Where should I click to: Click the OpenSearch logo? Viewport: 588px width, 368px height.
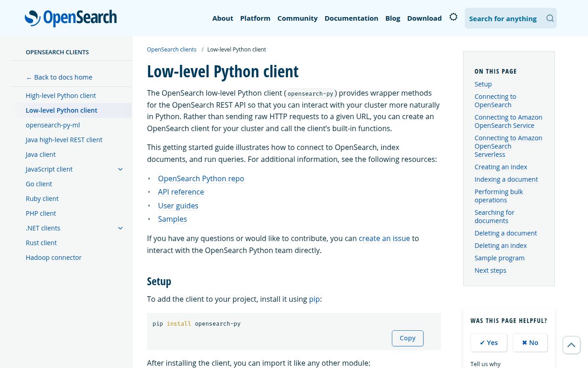pyautogui.click(x=71, y=18)
